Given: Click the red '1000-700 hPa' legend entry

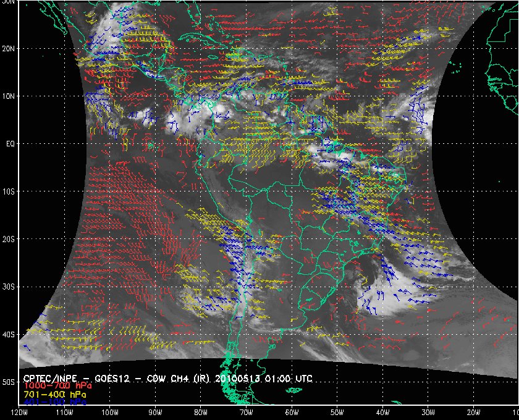Looking at the screenshot, I should coord(57,386).
